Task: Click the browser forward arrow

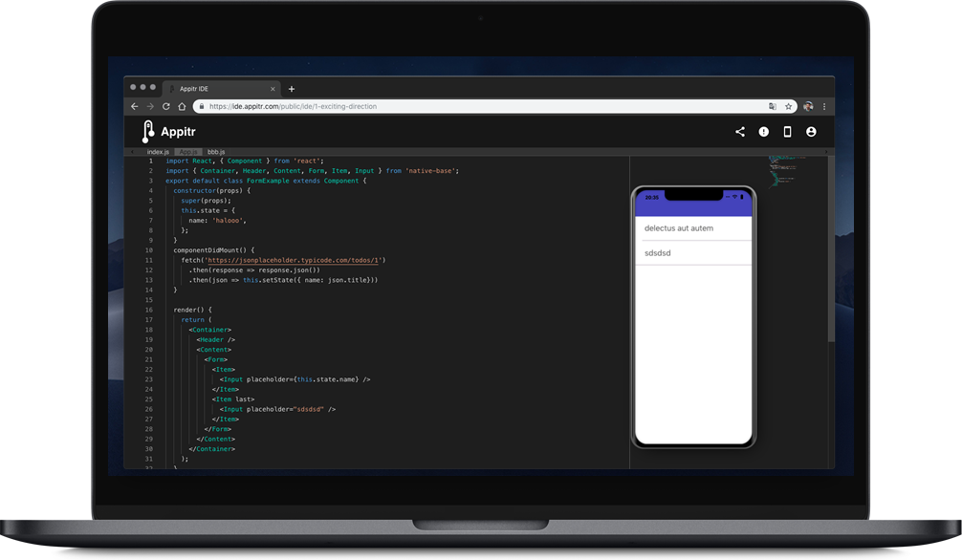Action: pyautogui.click(x=150, y=106)
